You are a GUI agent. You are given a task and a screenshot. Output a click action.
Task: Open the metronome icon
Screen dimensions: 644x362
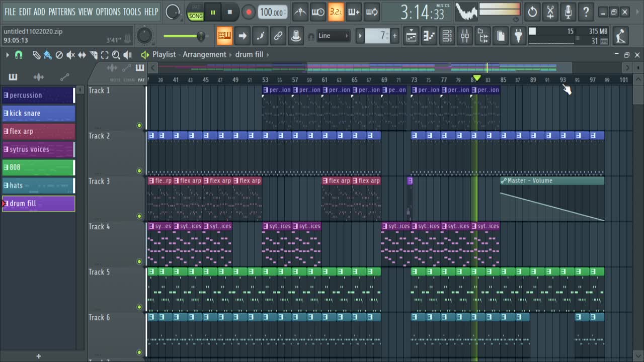[x=300, y=12]
